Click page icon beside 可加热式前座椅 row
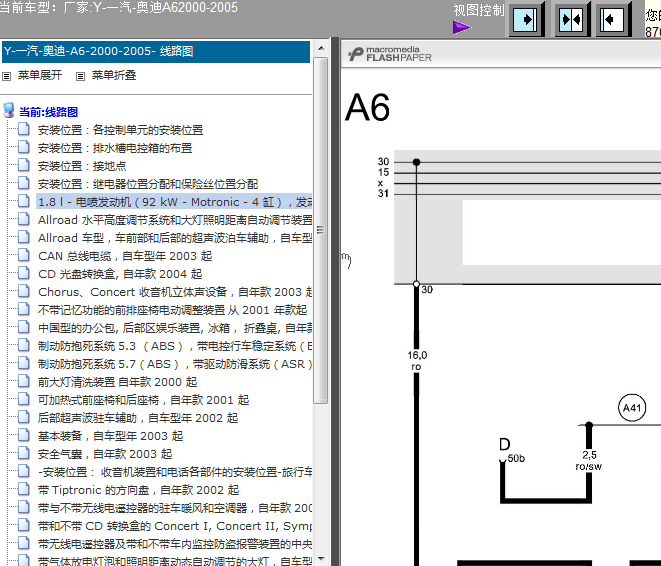The height and width of the screenshot is (566, 661). [24, 399]
